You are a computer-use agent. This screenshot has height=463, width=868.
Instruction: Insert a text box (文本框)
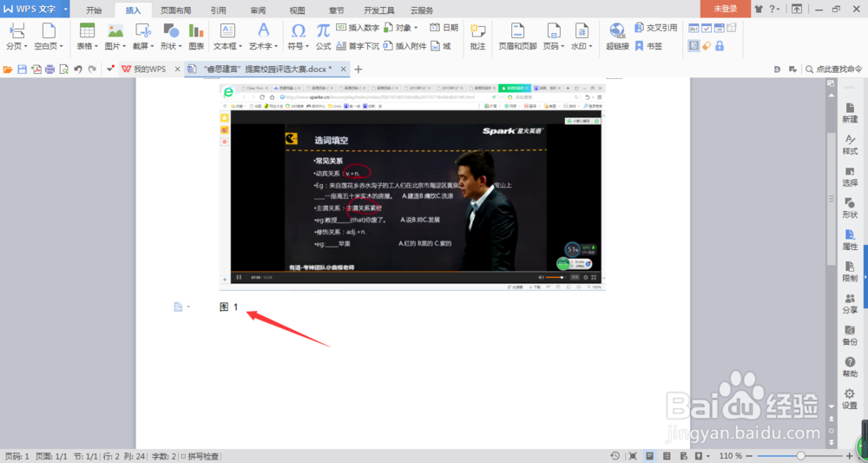pos(227,37)
